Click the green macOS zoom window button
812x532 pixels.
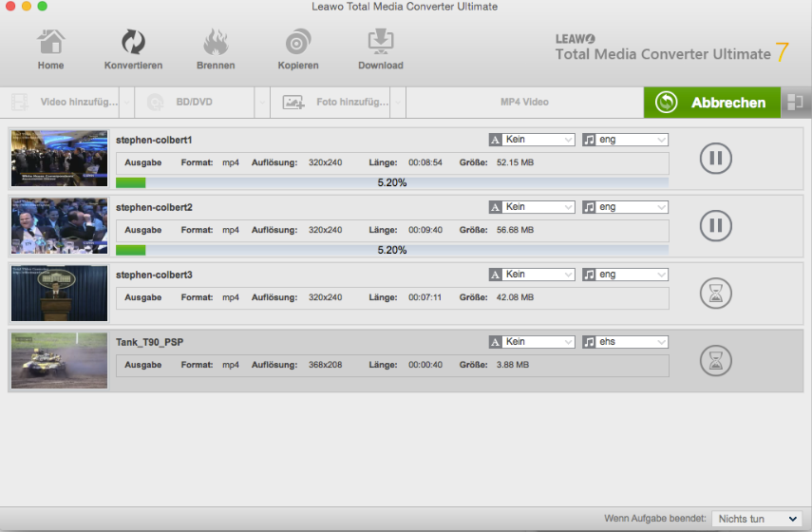(x=43, y=7)
